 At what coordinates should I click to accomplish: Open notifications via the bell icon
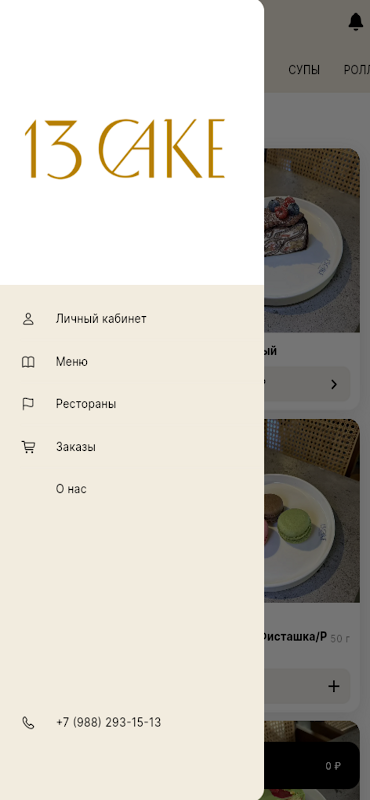(x=356, y=22)
